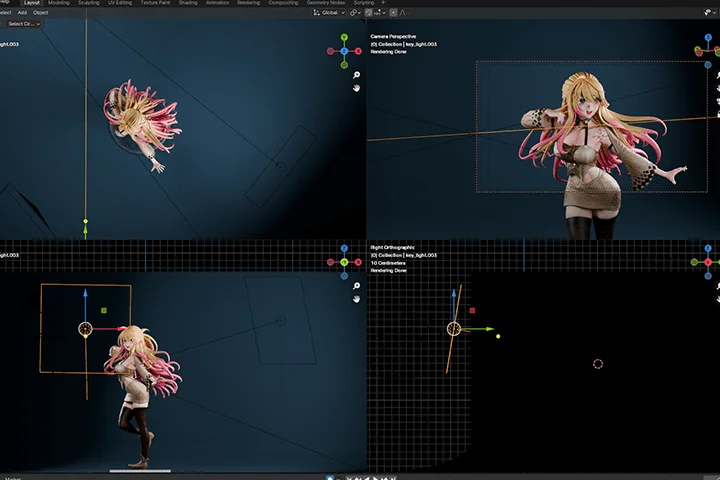
Task: Click collection key_light.003 text in Camera Perspective view
Action: (x=404, y=44)
